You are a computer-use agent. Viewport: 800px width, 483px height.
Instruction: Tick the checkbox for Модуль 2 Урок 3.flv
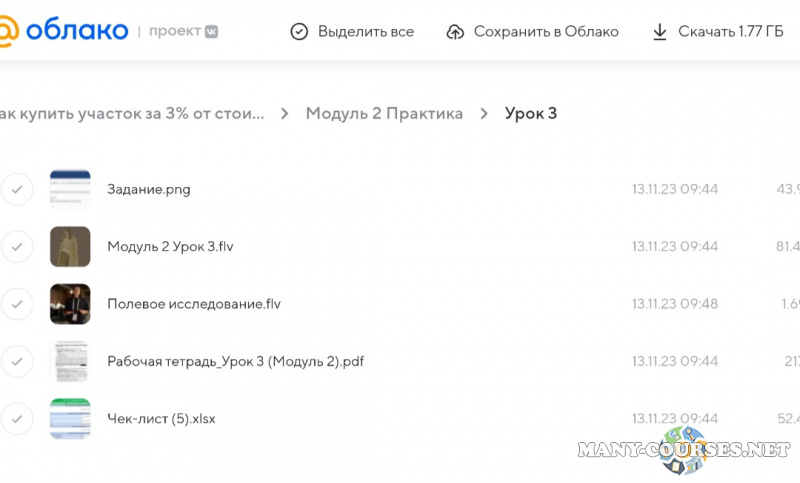[17, 246]
